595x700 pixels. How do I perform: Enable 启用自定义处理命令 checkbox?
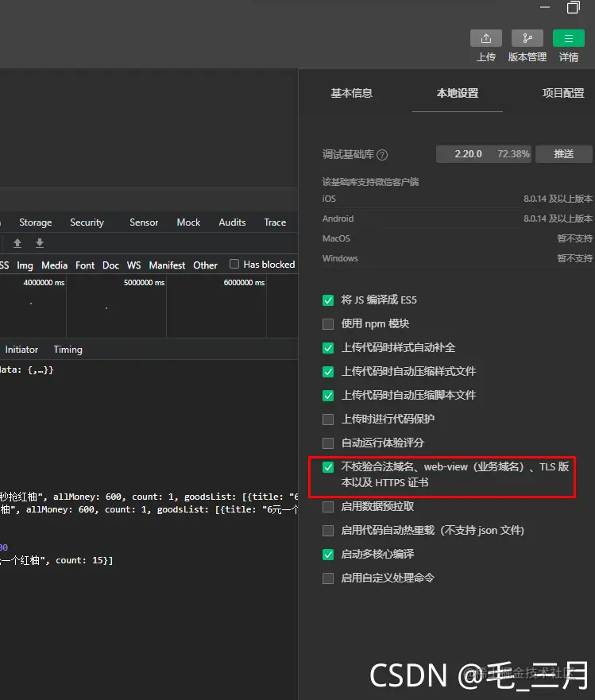click(x=328, y=578)
